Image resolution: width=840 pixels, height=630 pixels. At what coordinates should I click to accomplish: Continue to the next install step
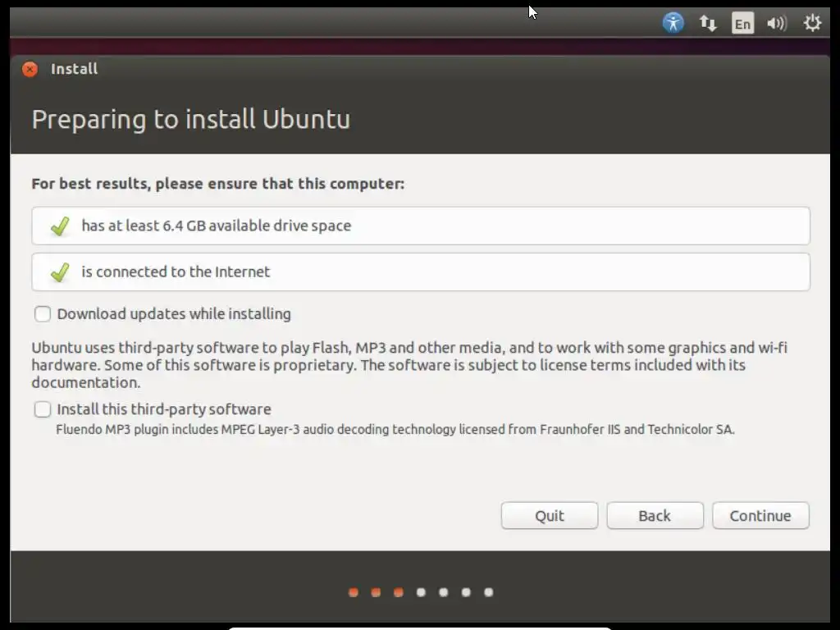(x=760, y=515)
